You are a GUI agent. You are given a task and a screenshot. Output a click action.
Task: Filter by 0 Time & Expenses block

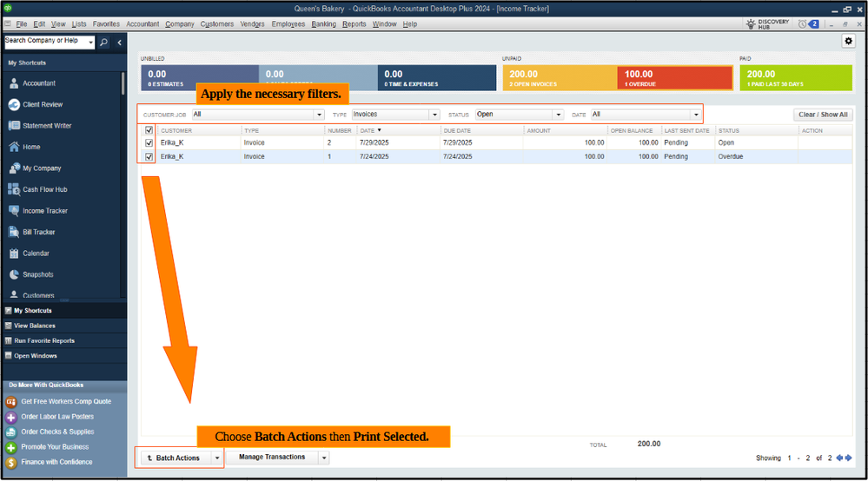pos(437,78)
